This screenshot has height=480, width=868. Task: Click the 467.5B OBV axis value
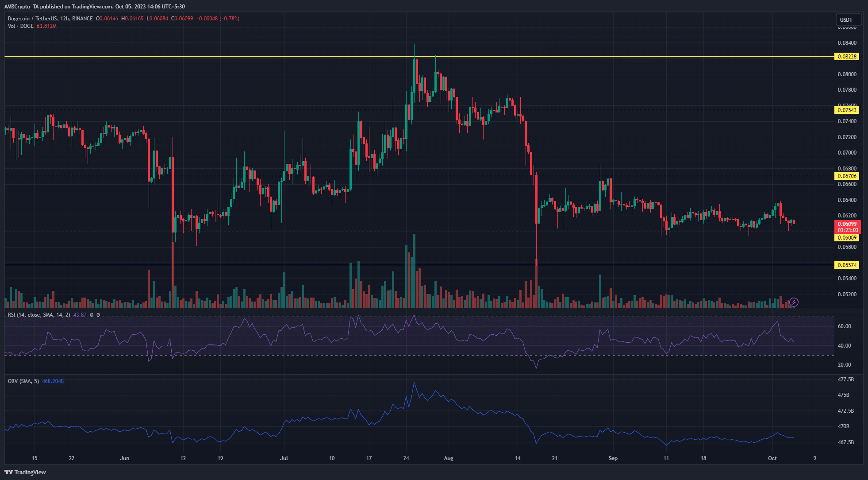click(x=846, y=442)
